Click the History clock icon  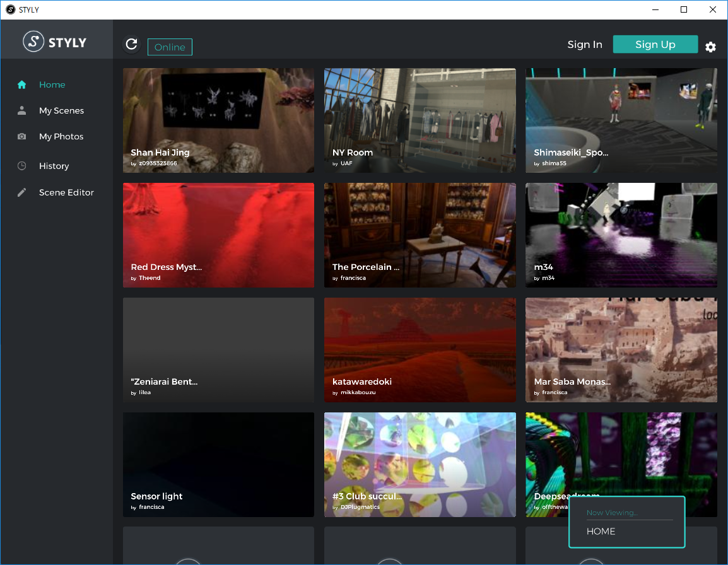click(x=22, y=166)
